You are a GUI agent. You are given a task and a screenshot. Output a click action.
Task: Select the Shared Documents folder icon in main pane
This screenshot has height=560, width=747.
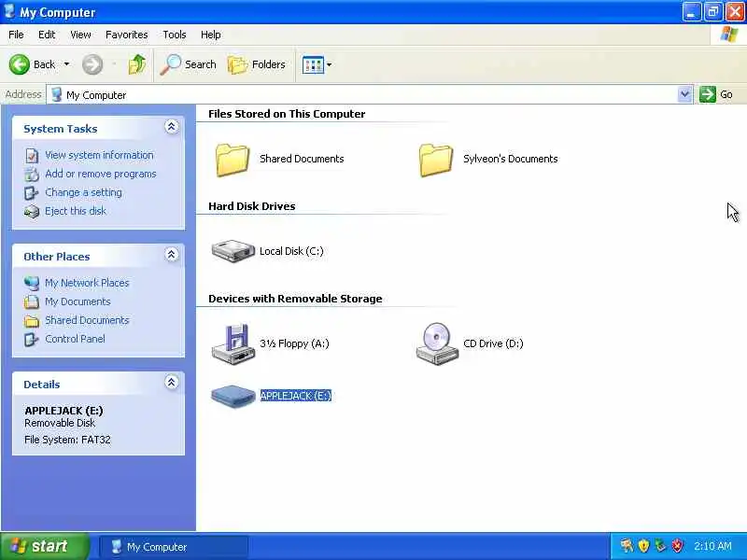tap(233, 160)
